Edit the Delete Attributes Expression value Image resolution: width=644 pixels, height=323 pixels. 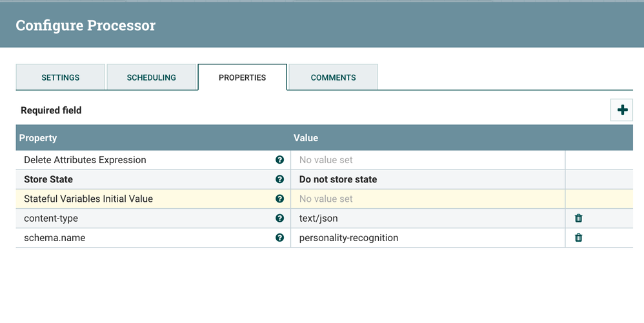(427, 160)
